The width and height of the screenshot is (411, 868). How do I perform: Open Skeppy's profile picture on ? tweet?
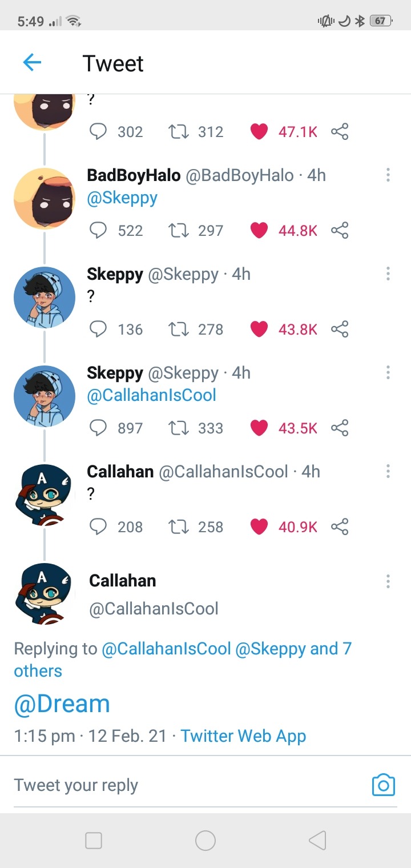(45, 297)
